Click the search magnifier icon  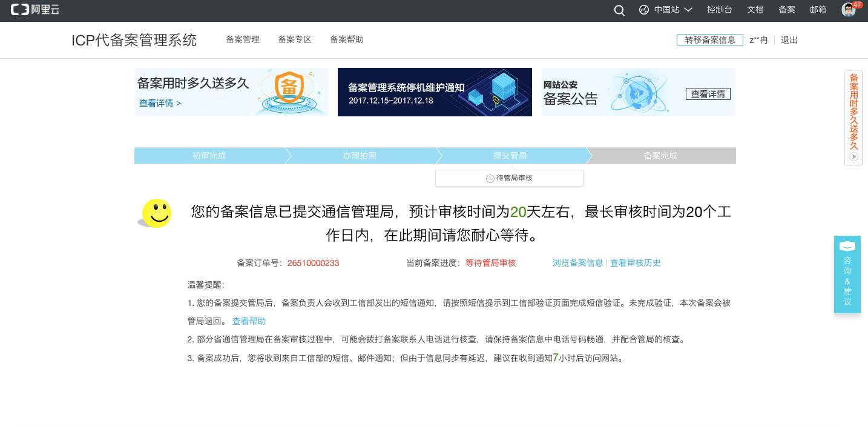[619, 10]
